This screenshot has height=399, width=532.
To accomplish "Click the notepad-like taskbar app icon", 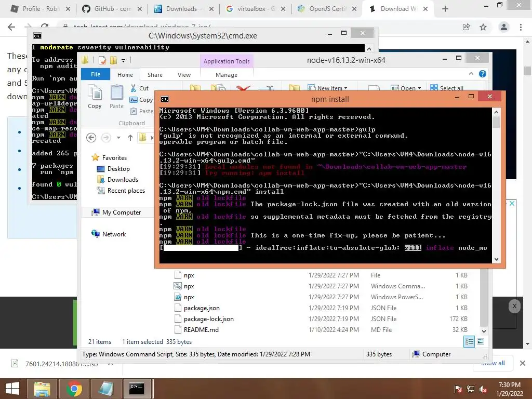I will coord(105,389).
